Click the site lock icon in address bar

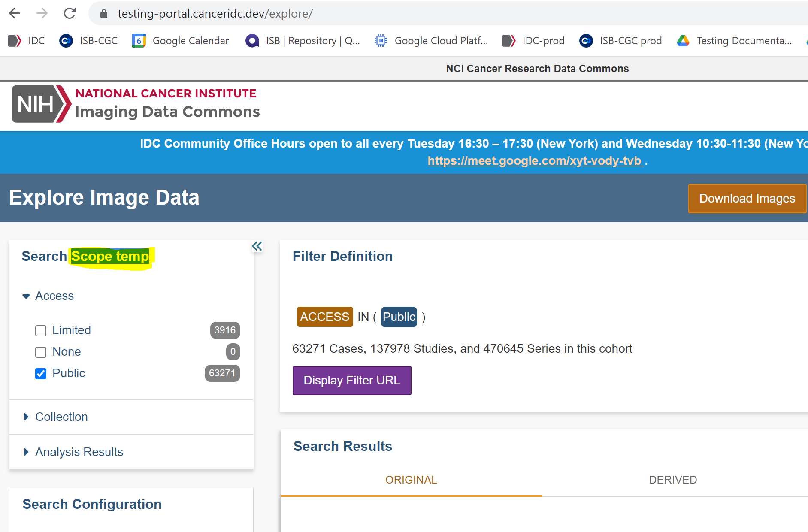pyautogui.click(x=103, y=14)
